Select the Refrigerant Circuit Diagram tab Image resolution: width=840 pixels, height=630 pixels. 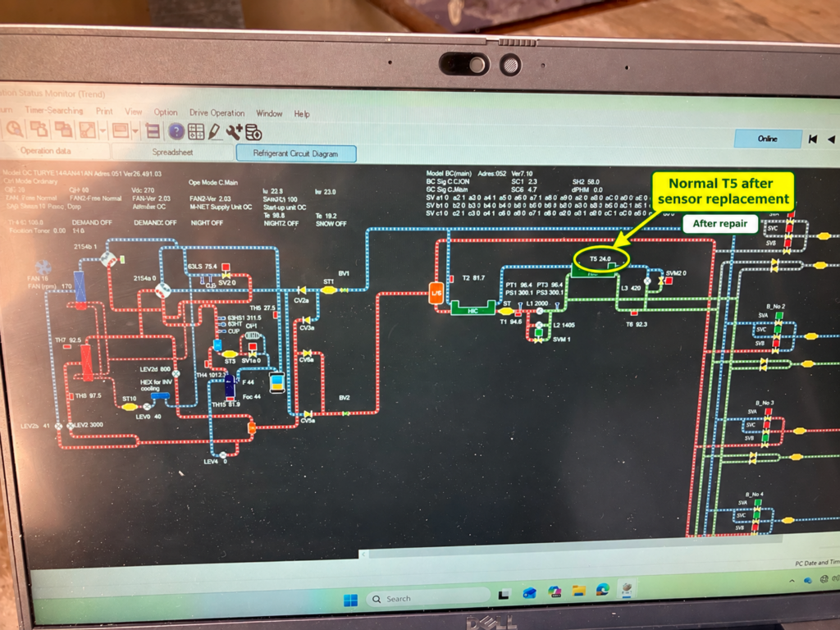pyautogui.click(x=295, y=153)
